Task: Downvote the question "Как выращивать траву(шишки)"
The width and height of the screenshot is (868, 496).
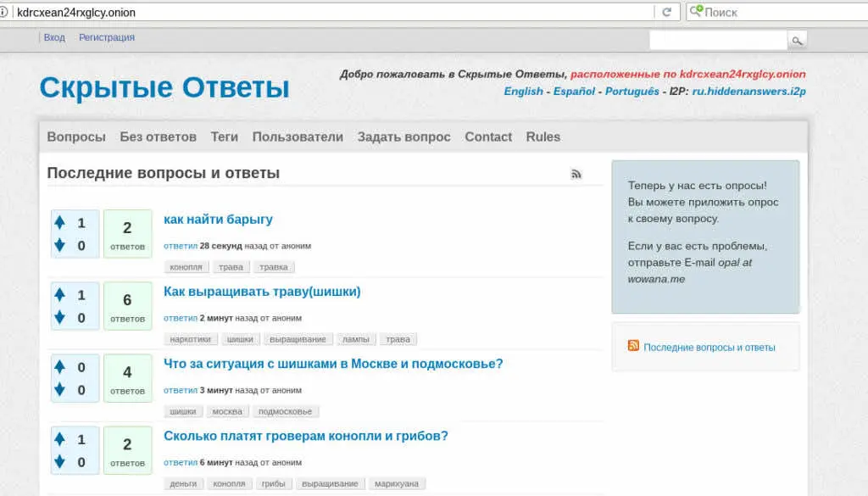Action: coord(58,317)
